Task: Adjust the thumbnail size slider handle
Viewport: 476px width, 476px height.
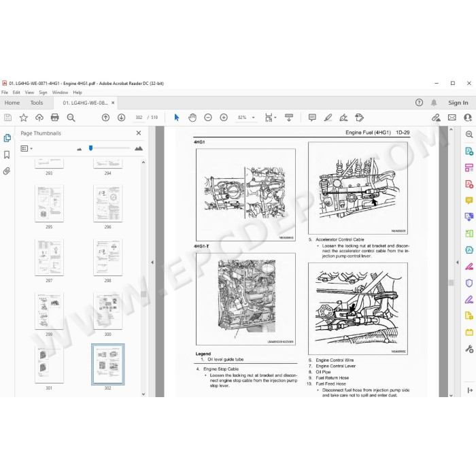Action: point(90,148)
